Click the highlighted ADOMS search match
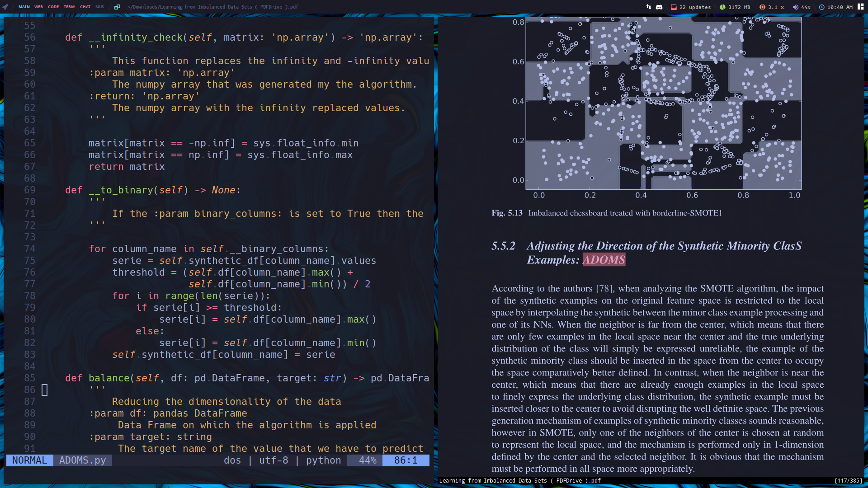This screenshot has height=488, width=868. point(604,260)
